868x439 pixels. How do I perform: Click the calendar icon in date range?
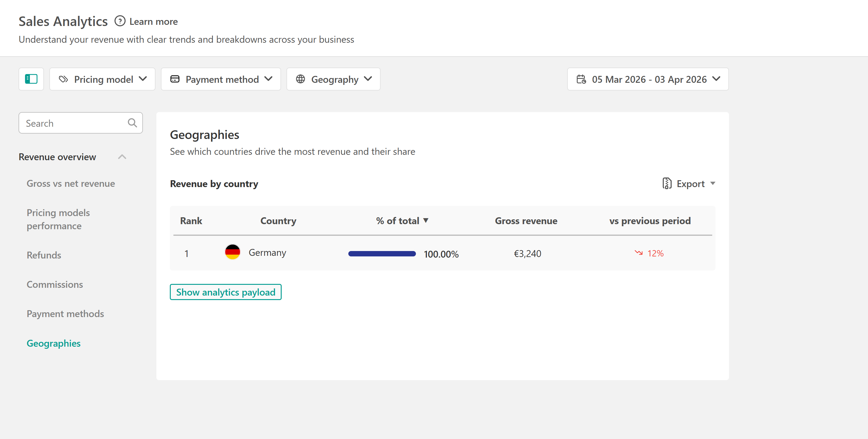pyautogui.click(x=581, y=79)
